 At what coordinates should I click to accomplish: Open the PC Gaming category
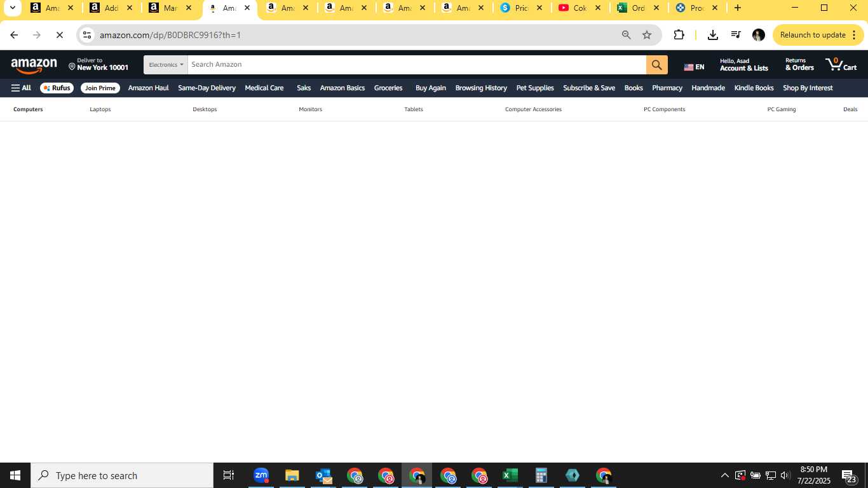pos(782,109)
